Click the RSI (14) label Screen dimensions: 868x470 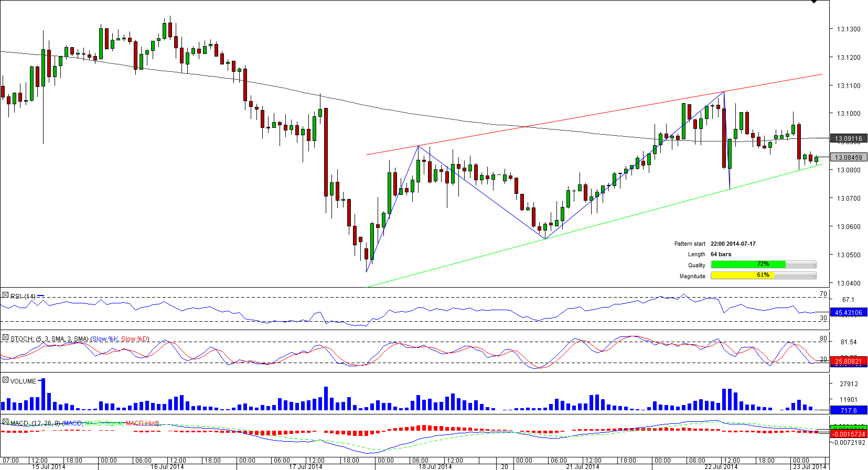pyautogui.click(x=23, y=297)
